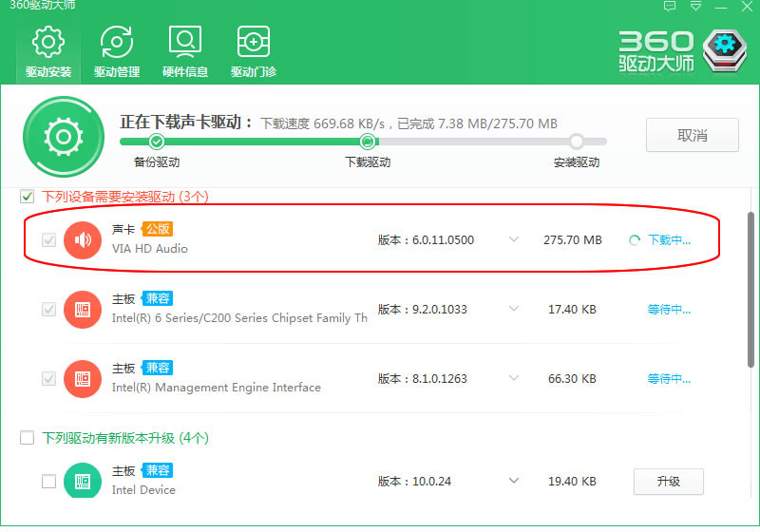Expand version dropdown for VIA HD Audio

pyautogui.click(x=514, y=239)
